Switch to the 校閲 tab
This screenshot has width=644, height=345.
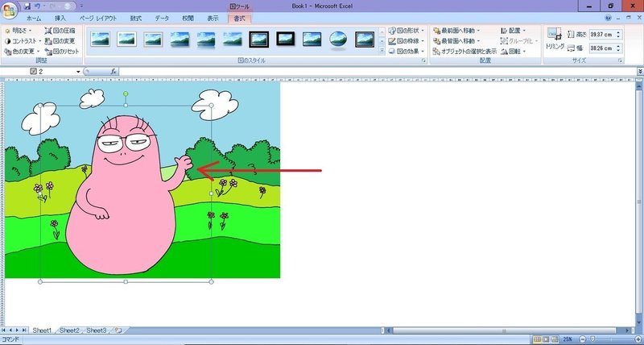click(x=188, y=19)
